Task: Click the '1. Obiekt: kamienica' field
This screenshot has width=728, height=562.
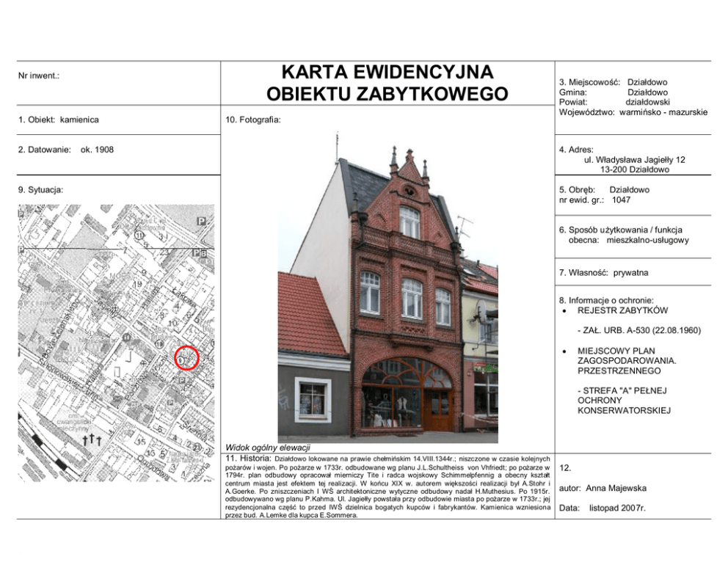Action: [x=59, y=120]
